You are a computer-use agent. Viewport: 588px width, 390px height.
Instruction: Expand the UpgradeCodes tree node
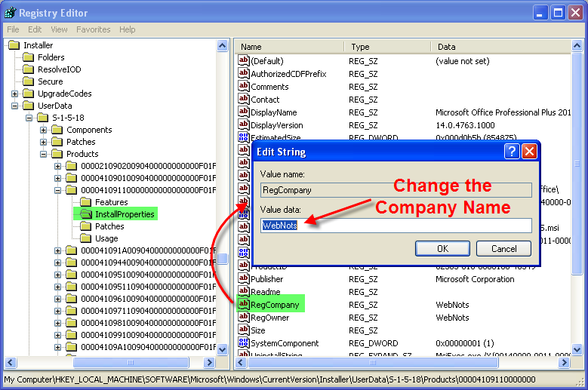point(15,94)
